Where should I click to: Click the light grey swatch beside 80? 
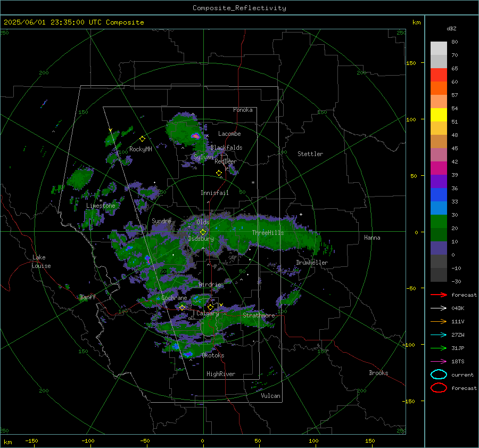pos(439,48)
